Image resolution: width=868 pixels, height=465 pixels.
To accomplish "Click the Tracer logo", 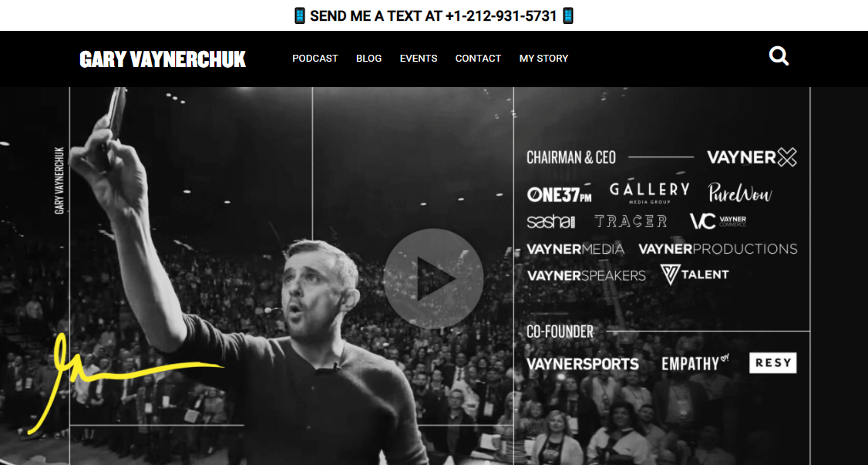I will point(631,221).
